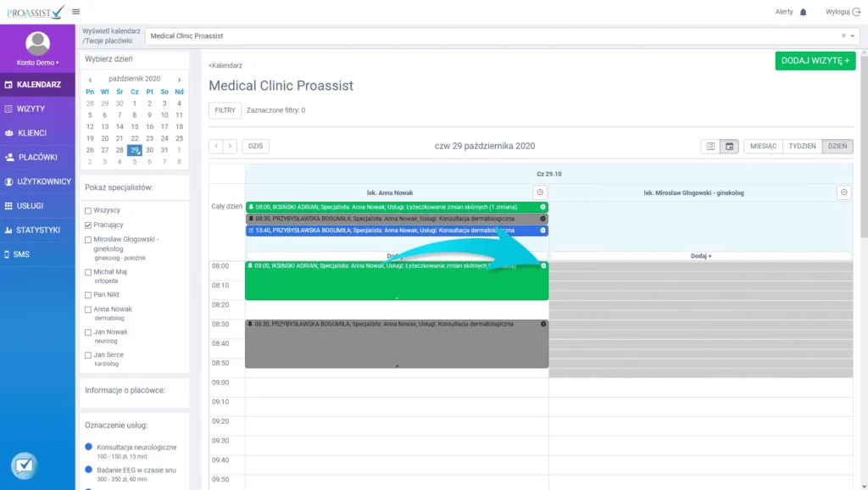Click the calendar view icon
Screen dimensions: 868x490
point(729,146)
